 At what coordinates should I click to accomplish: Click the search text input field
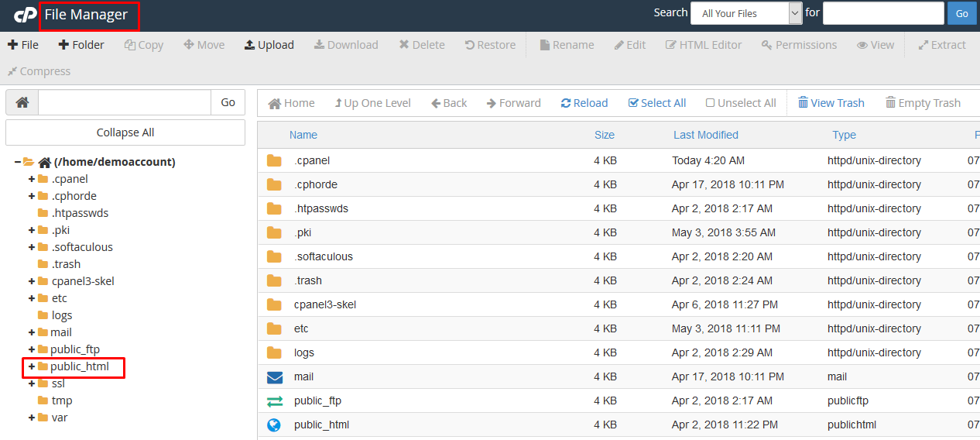pyautogui.click(x=882, y=13)
